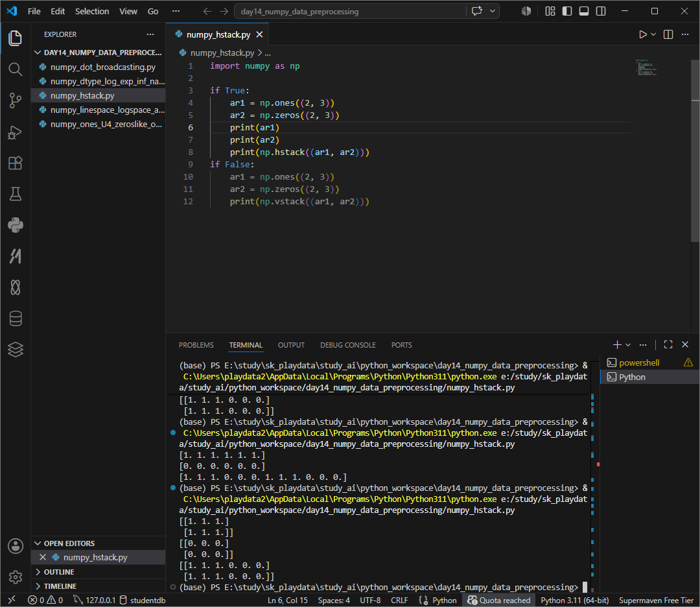The image size is (700, 607).
Task: Open Quota reached Copilot status
Action: pyautogui.click(x=498, y=600)
